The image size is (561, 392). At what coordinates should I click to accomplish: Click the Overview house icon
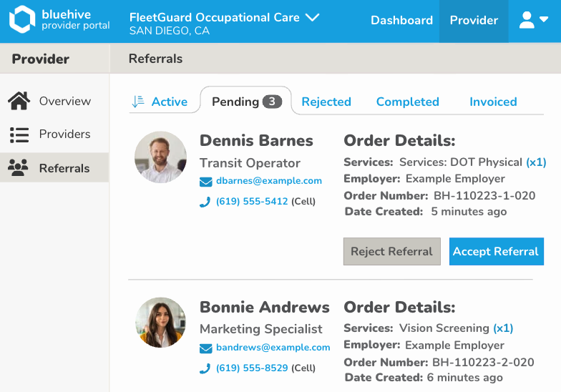pos(19,102)
